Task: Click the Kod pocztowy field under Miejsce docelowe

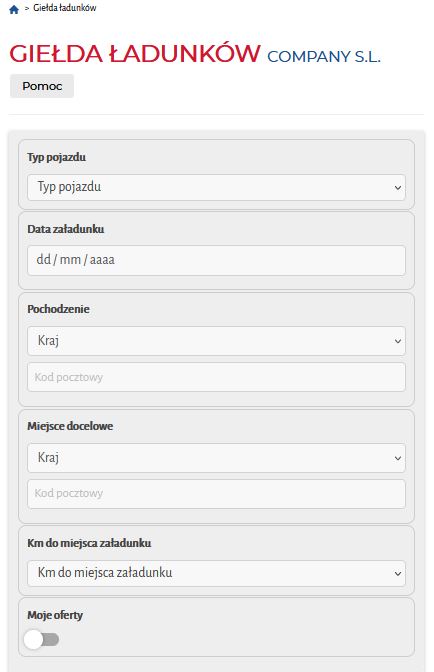Action: (x=216, y=494)
